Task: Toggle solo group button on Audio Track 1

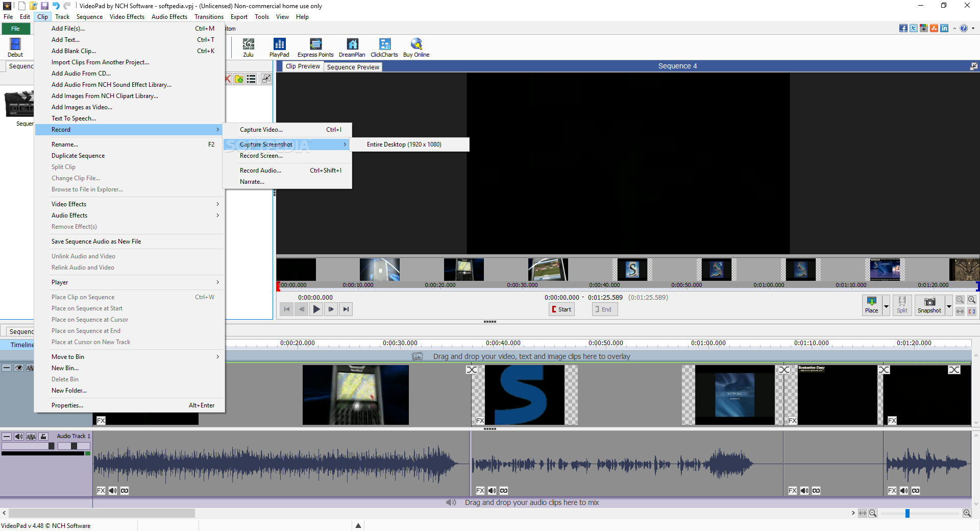Action: tap(31, 437)
